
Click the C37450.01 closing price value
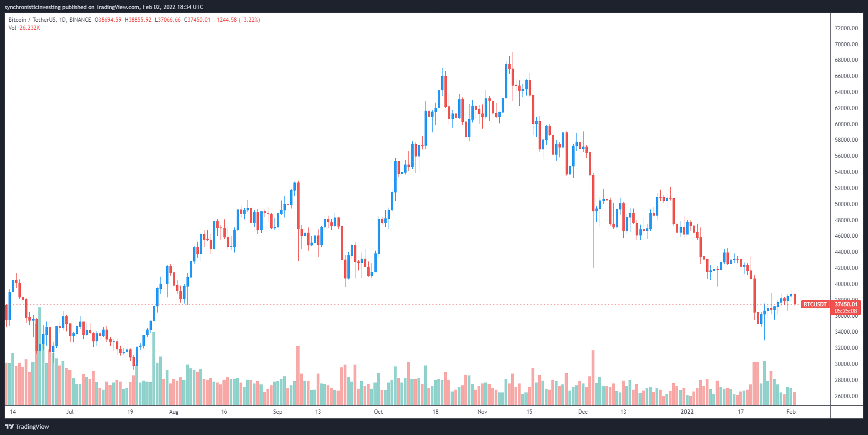(x=197, y=20)
